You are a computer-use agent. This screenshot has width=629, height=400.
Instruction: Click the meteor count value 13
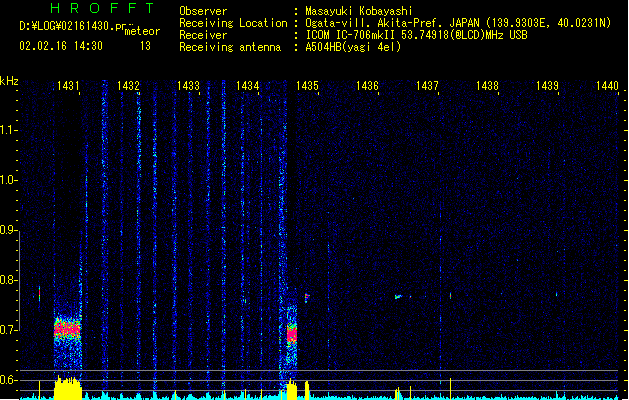tap(145, 46)
